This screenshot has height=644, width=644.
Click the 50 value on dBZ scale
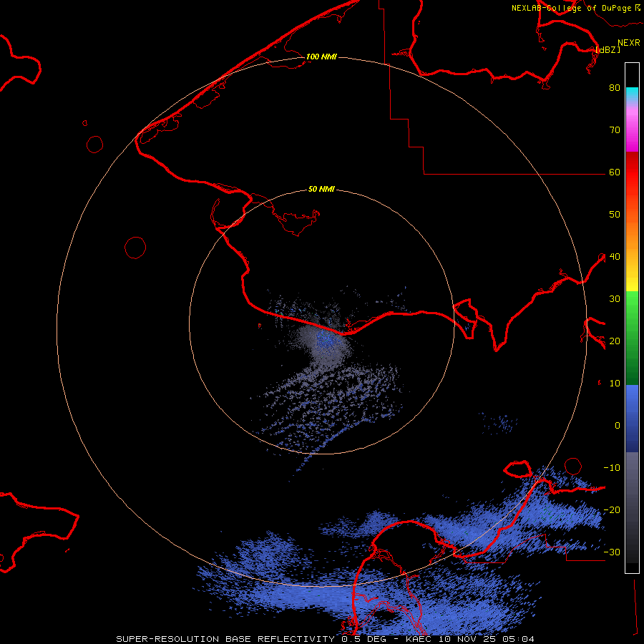(x=615, y=215)
